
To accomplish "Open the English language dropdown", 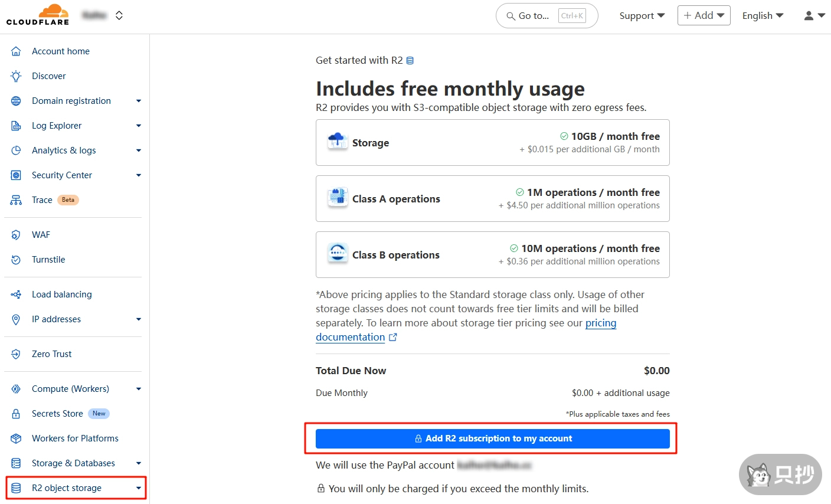I will tap(763, 16).
